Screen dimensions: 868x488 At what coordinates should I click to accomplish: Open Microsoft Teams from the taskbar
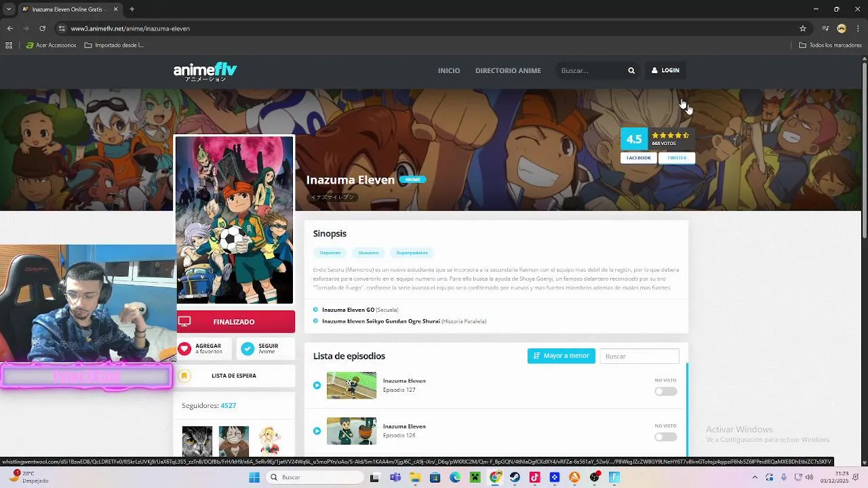tap(395, 477)
